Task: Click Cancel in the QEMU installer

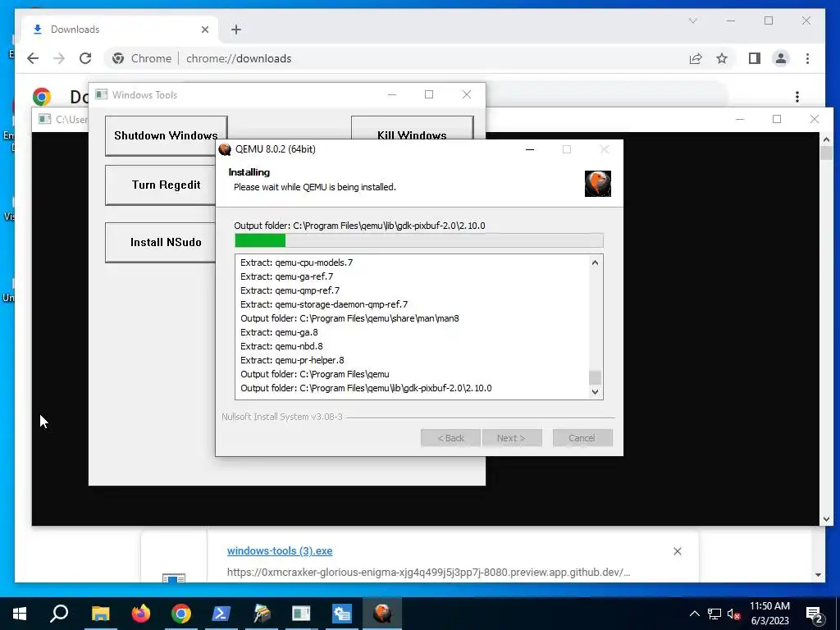Action: (582, 438)
